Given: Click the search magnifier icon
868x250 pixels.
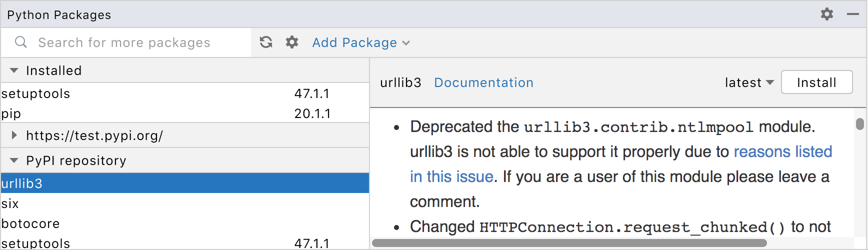Looking at the screenshot, I should (x=21, y=42).
